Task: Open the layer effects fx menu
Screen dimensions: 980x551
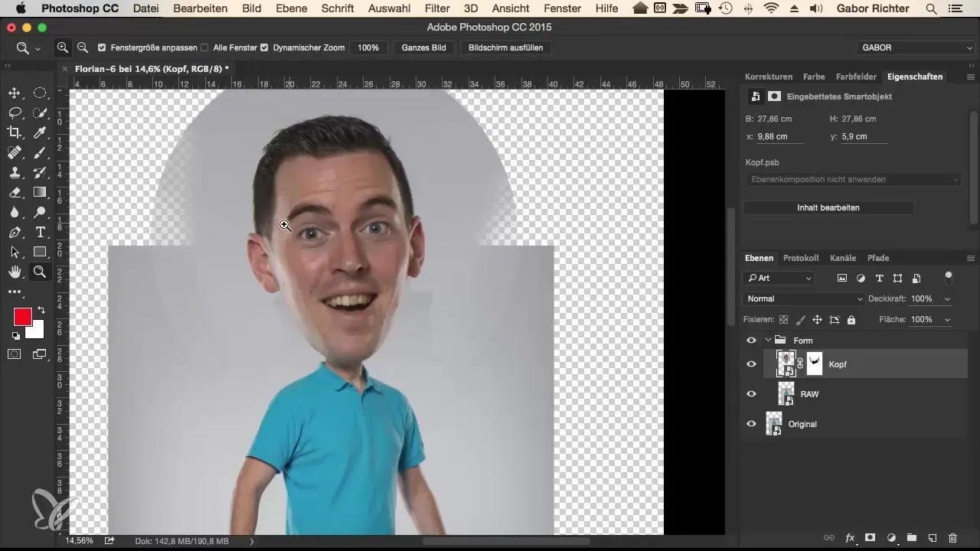Action: pyautogui.click(x=850, y=538)
